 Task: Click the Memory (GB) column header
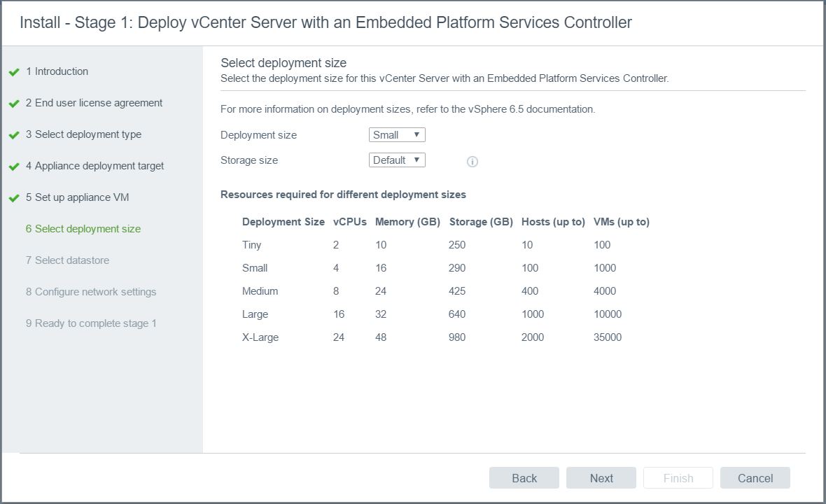pyautogui.click(x=407, y=222)
